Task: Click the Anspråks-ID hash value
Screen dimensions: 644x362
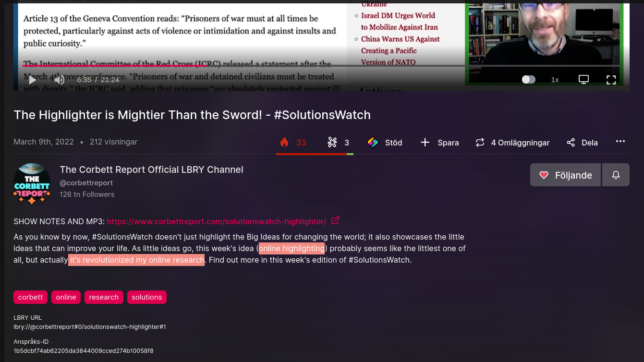Action: 84,350
